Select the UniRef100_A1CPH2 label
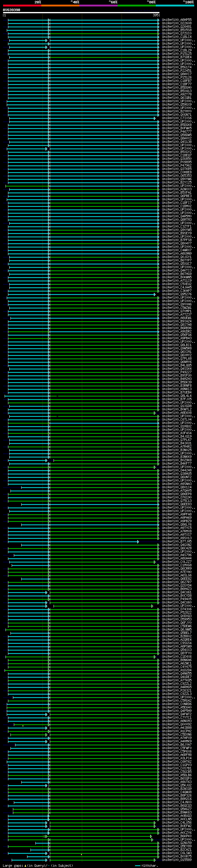 177,731
